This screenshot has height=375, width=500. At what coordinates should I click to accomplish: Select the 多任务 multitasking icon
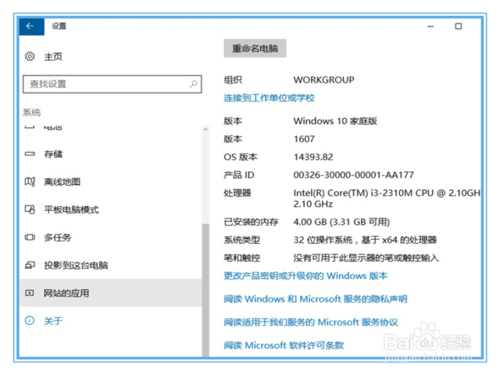point(30,237)
